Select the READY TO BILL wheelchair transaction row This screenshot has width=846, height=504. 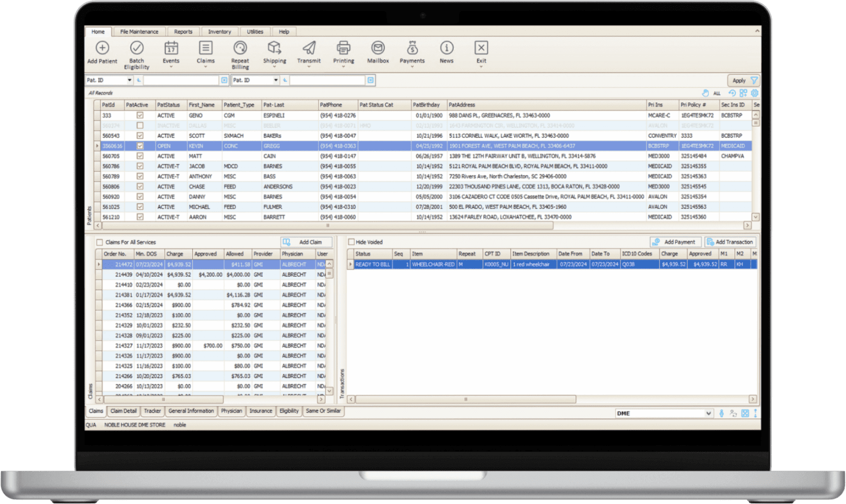coord(470,264)
